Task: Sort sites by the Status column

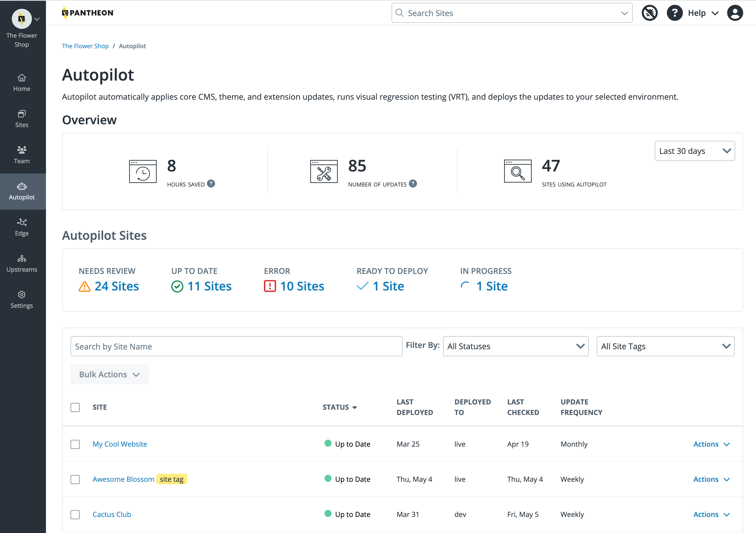Action: [x=340, y=407]
